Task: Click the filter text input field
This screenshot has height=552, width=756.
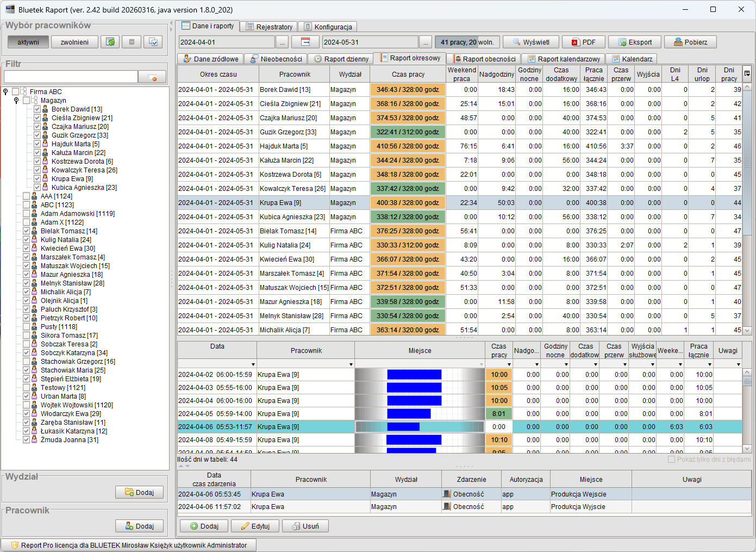Action: coord(71,77)
